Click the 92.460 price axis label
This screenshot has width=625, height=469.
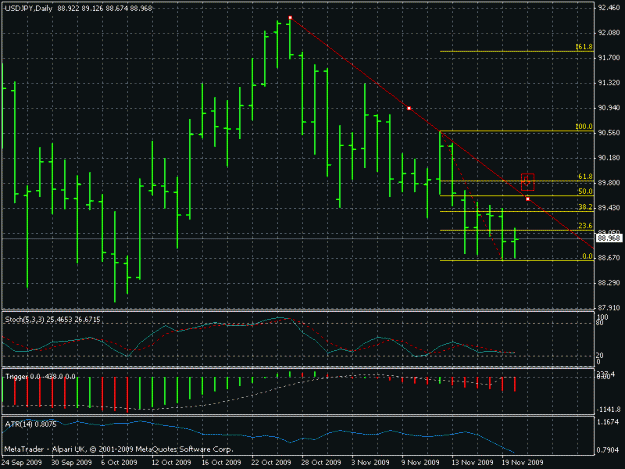(x=609, y=8)
